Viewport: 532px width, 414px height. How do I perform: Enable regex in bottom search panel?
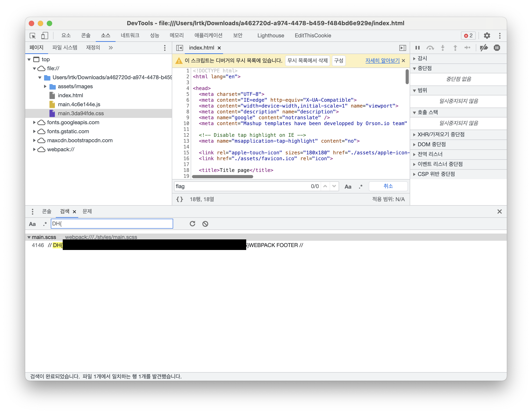(45, 224)
